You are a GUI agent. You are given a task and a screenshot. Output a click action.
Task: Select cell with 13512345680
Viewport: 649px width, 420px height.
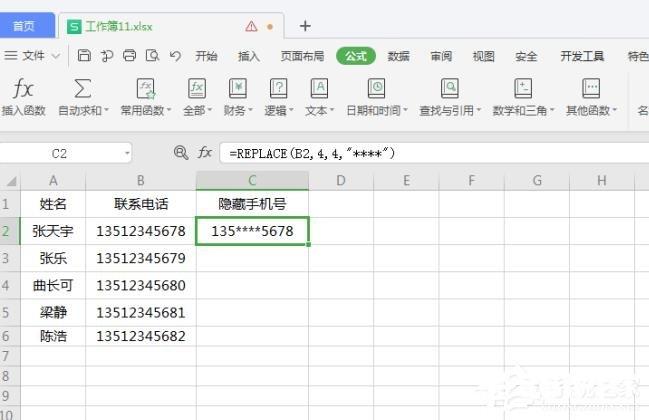(141, 286)
